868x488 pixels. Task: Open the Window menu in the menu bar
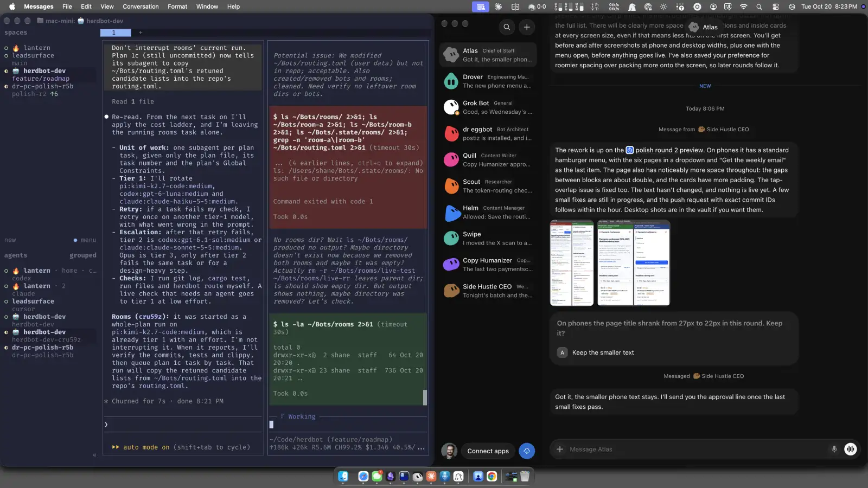coord(207,7)
